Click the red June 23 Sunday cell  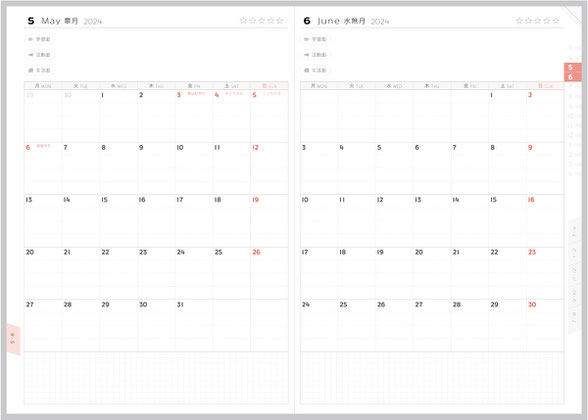pyautogui.click(x=545, y=273)
